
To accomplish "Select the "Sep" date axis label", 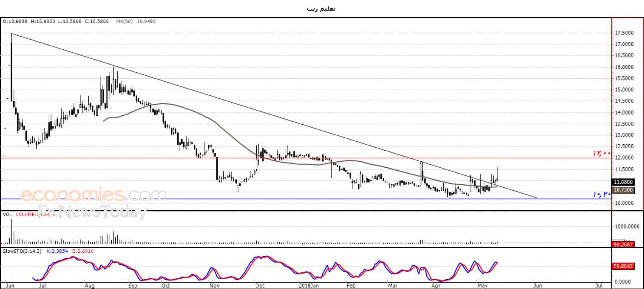I will tap(133, 286).
